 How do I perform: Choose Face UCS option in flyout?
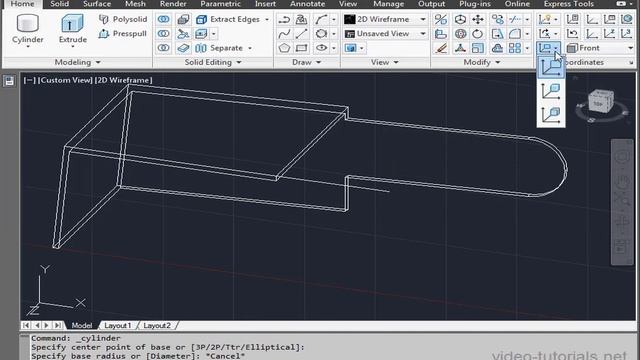point(551,114)
